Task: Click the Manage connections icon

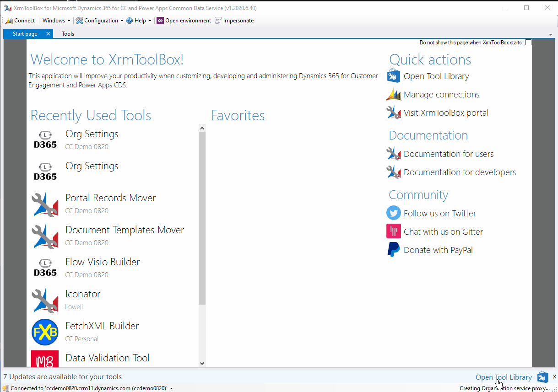Action: coord(393,95)
